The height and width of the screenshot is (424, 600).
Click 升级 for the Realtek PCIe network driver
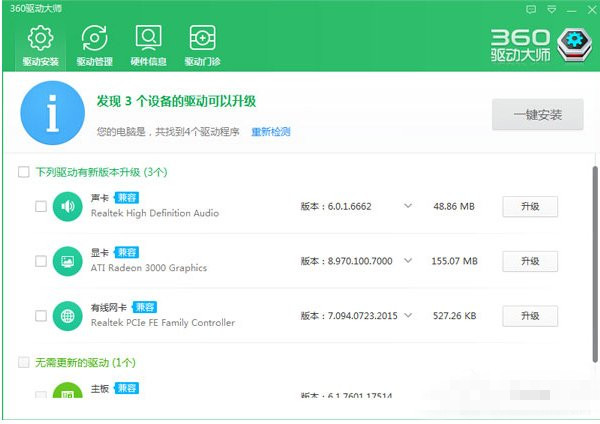529,316
